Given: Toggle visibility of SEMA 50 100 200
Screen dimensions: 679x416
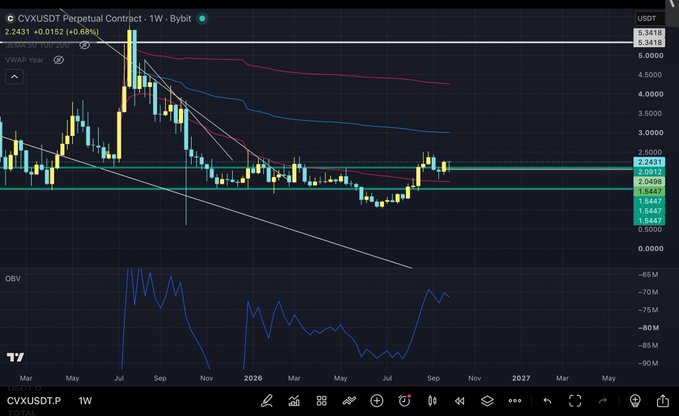Looking at the screenshot, I should coord(84,45).
